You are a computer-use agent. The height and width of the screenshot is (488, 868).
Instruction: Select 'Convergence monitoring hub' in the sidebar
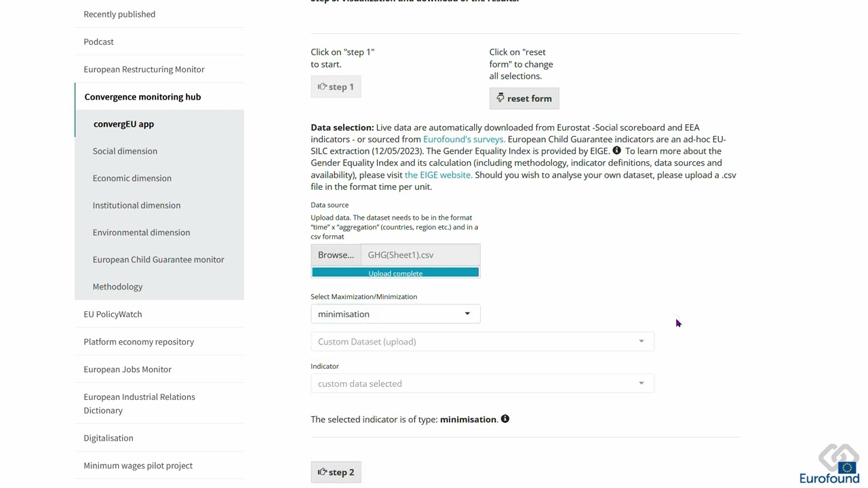tap(142, 96)
